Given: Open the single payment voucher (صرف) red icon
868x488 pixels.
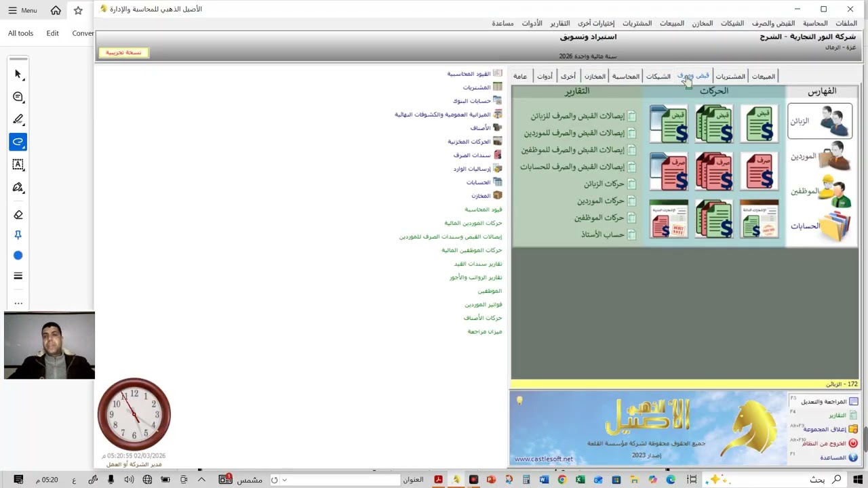Looking at the screenshot, I should (x=759, y=171).
